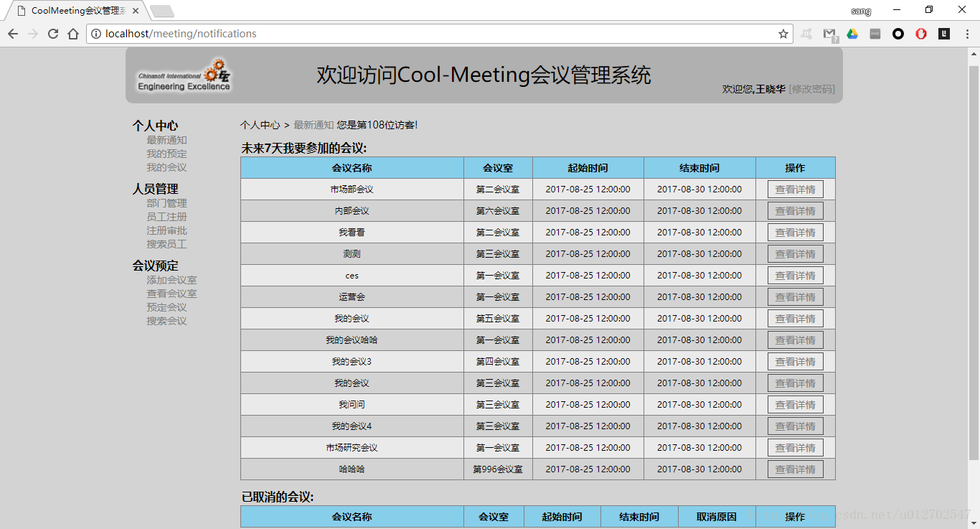Screen dimensions: 980x529
Task: Close the CoolMeeting browser tab
Action: coord(136,11)
